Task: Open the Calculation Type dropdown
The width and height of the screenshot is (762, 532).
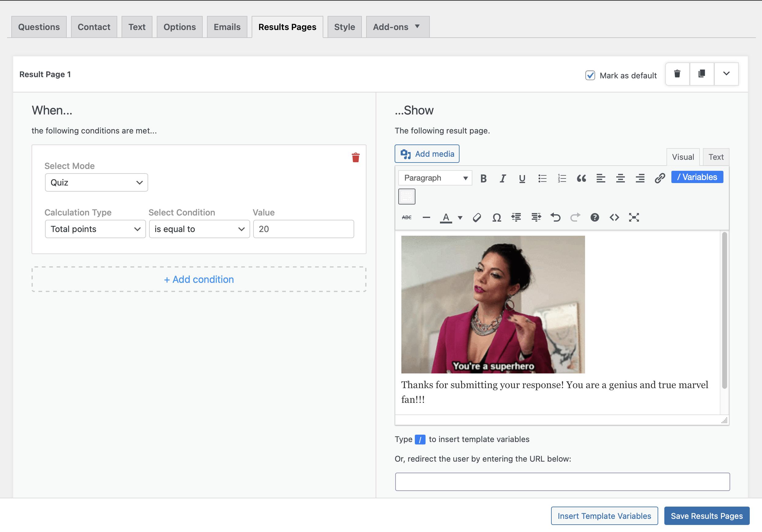Action: (94, 229)
